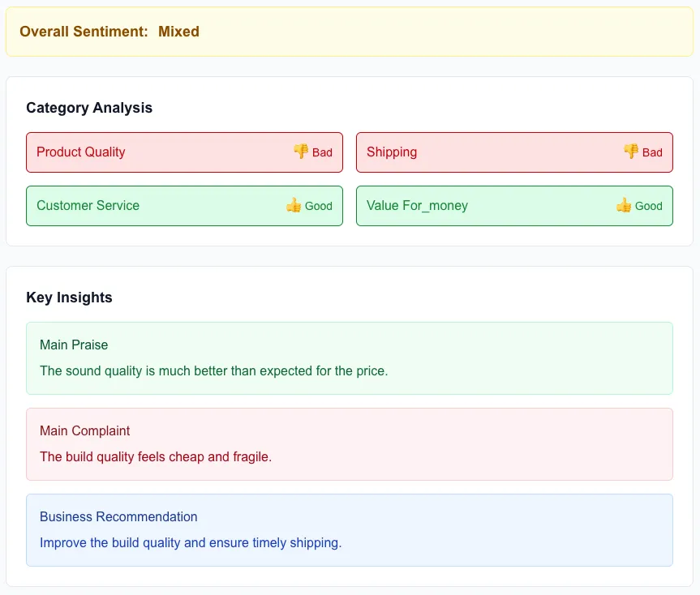Click the Business Recommendation title
Image resolution: width=700 pixels, height=595 pixels.
tap(118, 517)
